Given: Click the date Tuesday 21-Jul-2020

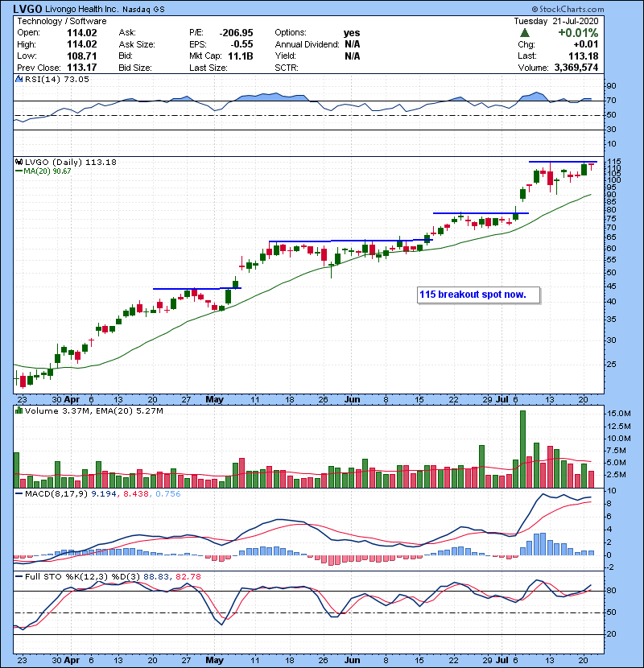Looking at the screenshot, I should click(x=555, y=21).
